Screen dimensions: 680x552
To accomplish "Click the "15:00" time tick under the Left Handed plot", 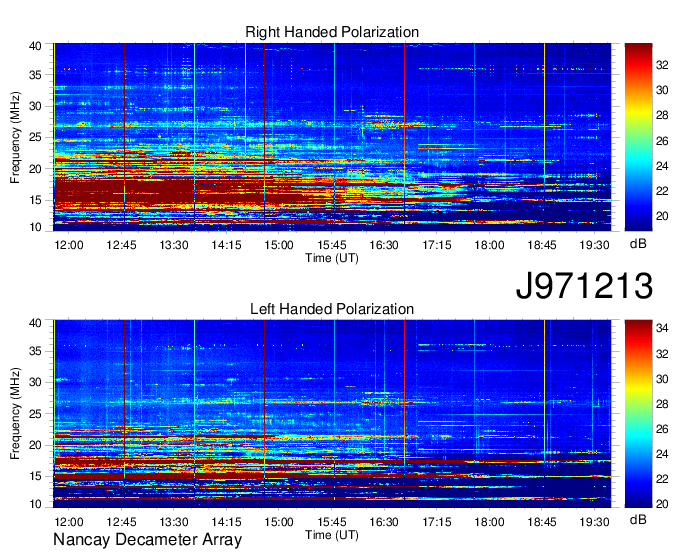I will [279, 522].
